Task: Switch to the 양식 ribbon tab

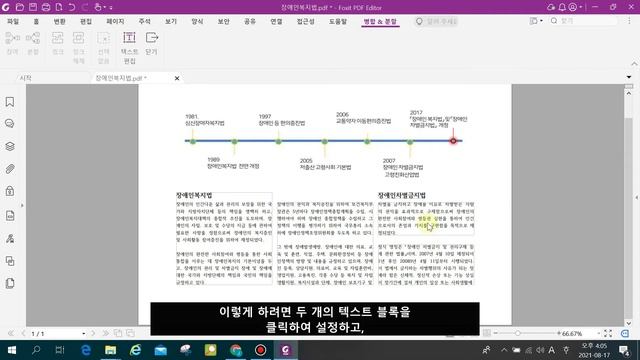Action: pos(197,21)
